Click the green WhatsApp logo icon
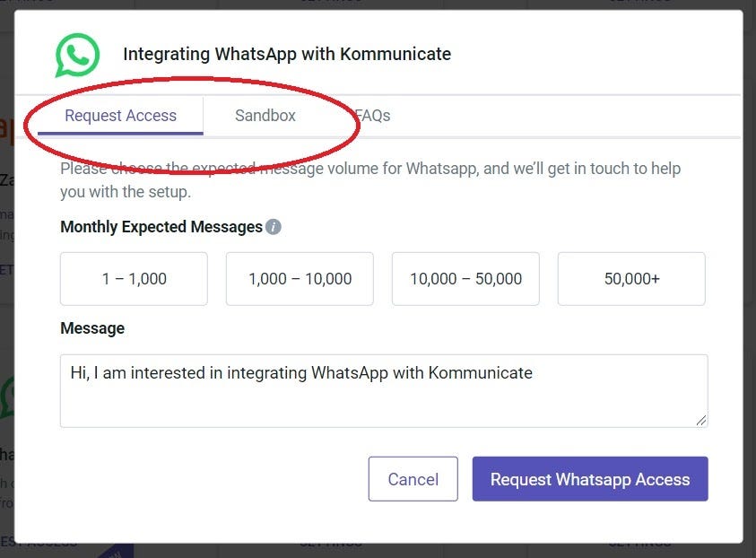Image resolution: width=756 pixels, height=558 pixels. point(77,55)
